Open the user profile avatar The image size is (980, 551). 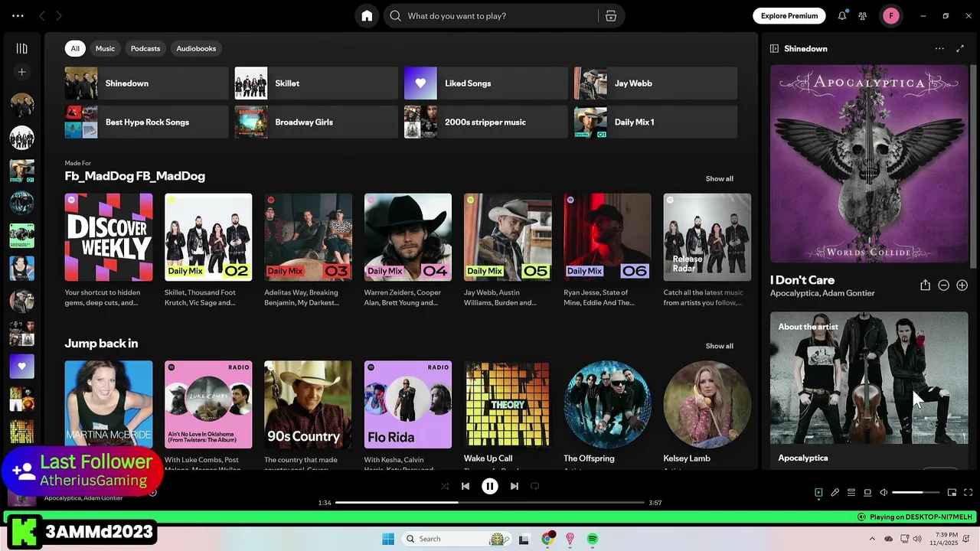[x=890, y=15]
